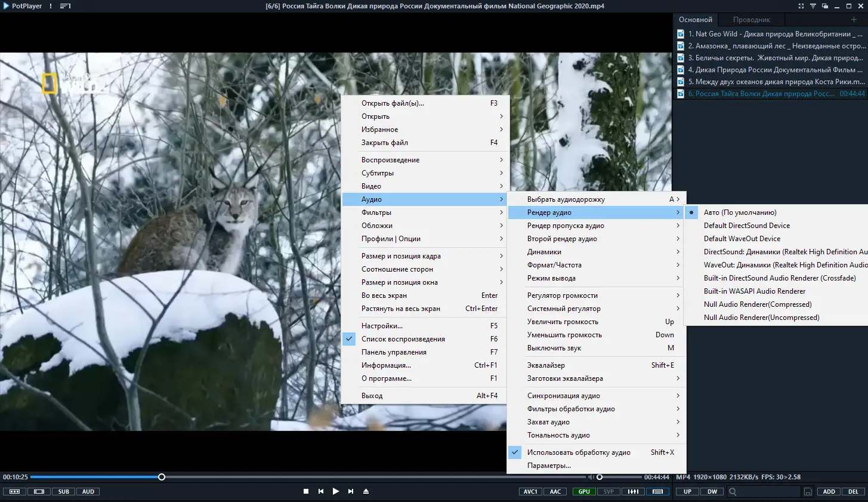The image size is (868, 502).
Task: Expand the Динамики submenu
Action: pyautogui.click(x=597, y=252)
